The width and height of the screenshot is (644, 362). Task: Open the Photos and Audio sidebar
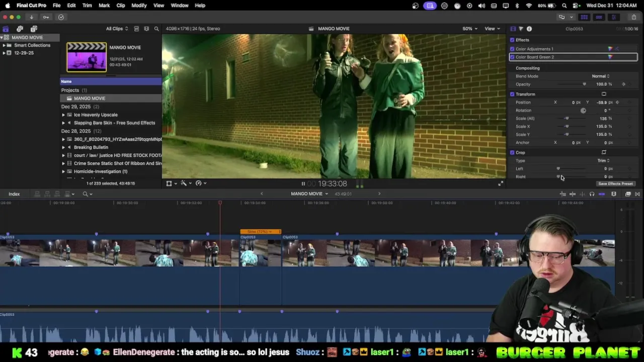[x=20, y=29]
